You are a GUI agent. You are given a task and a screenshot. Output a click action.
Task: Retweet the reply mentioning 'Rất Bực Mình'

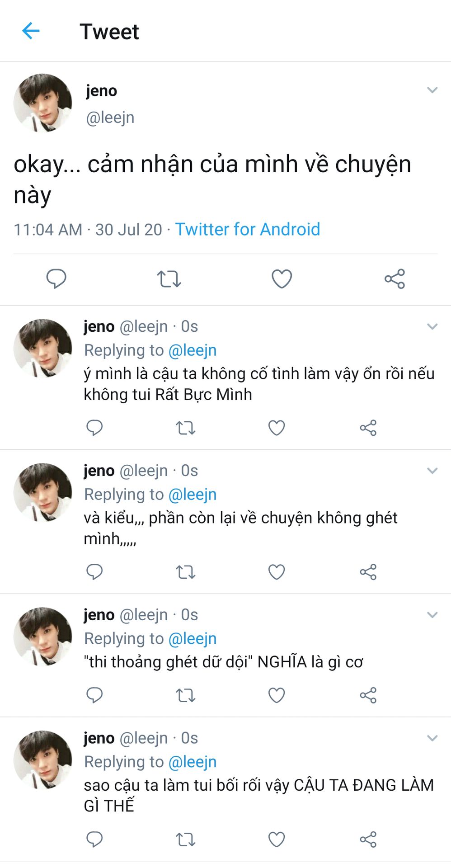185,428
